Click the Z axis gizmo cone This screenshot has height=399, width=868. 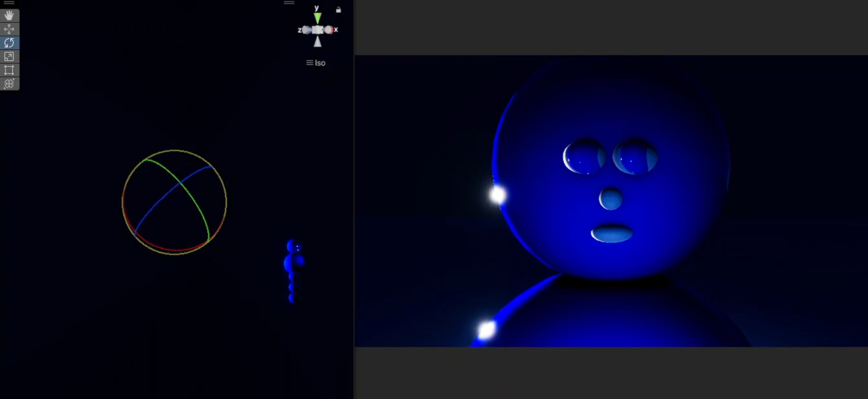tap(306, 30)
